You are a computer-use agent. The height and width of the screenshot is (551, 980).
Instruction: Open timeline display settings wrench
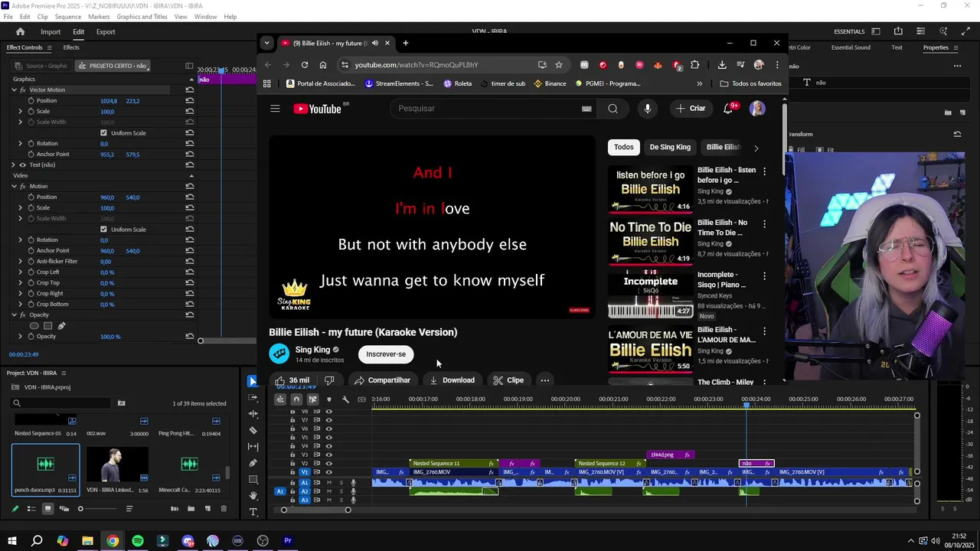(x=345, y=399)
